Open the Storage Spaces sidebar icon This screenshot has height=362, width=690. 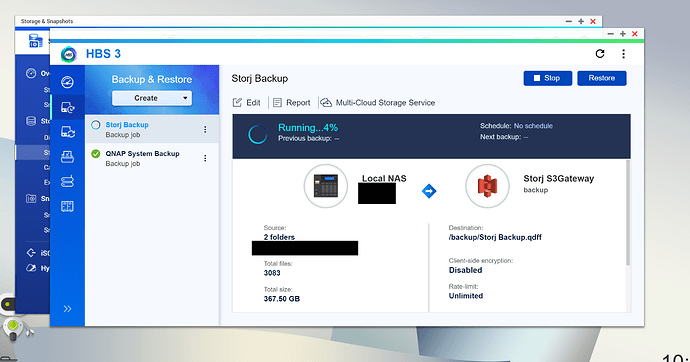coord(67,181)
